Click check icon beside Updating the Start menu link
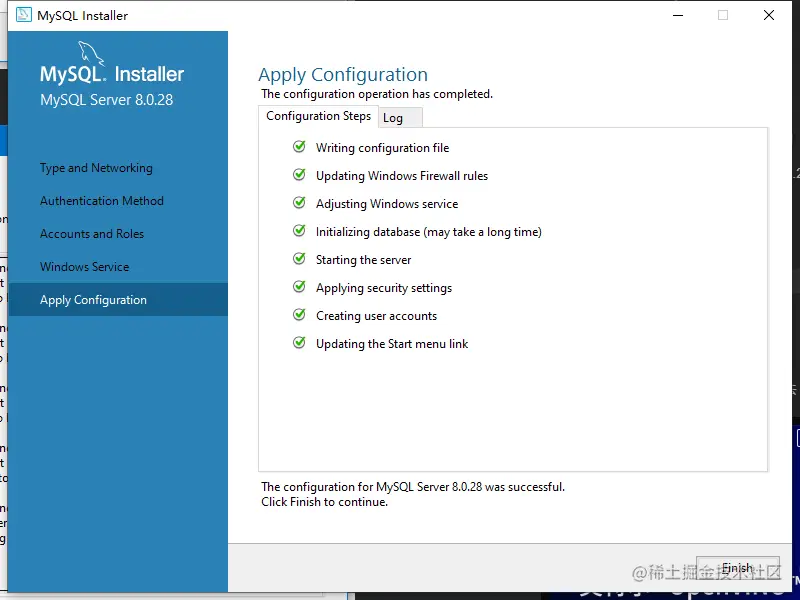 (299, 343)
